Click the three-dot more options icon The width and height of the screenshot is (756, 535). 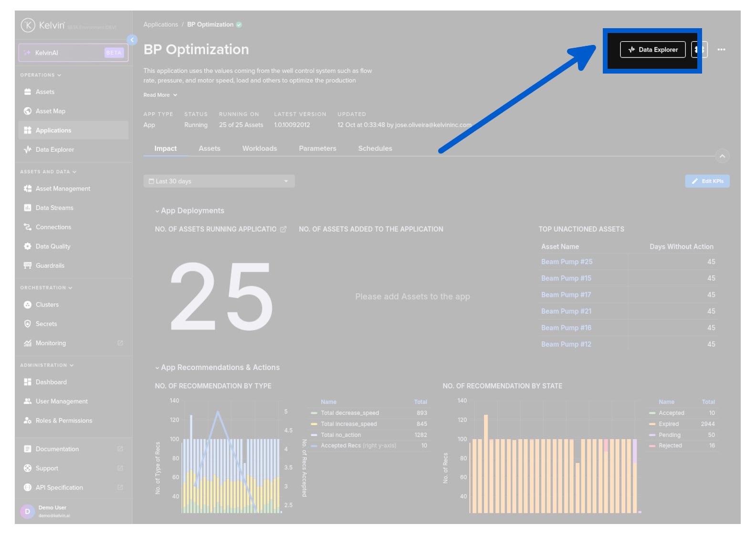[x=721, y=50]
